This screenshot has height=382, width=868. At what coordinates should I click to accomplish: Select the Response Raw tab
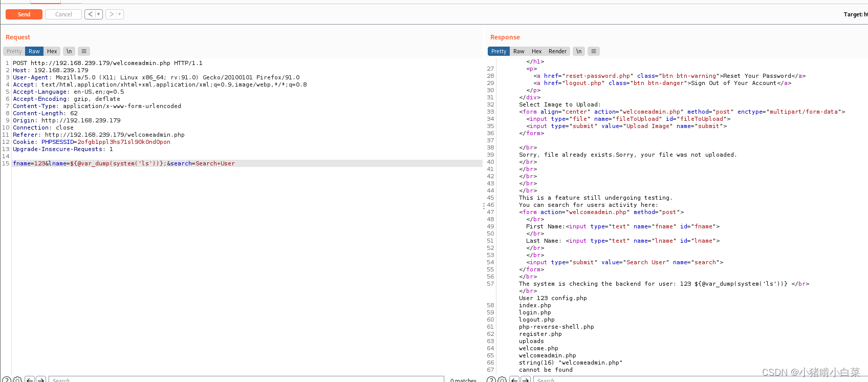click(519, 51)
